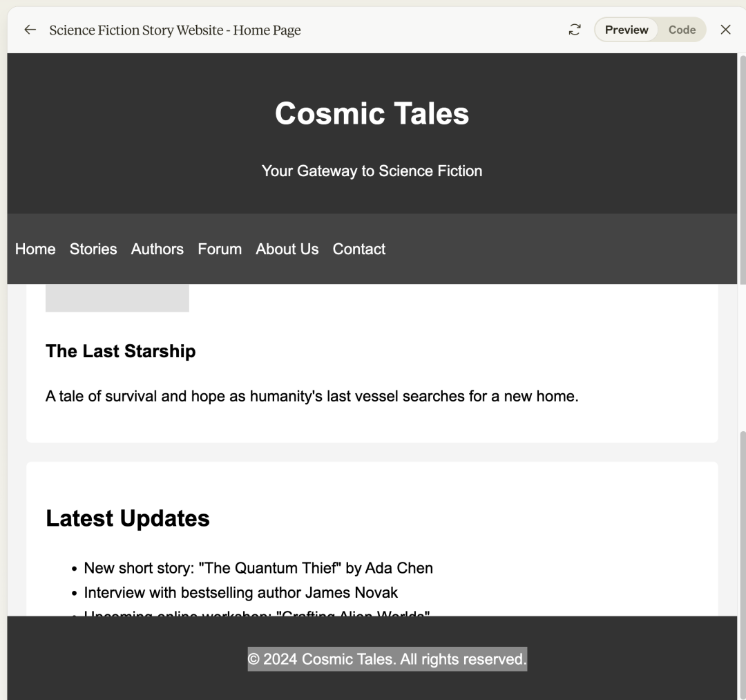
Task: Click the gray story image placeholder
Action: pyautogui.click(x=117, y=298)
